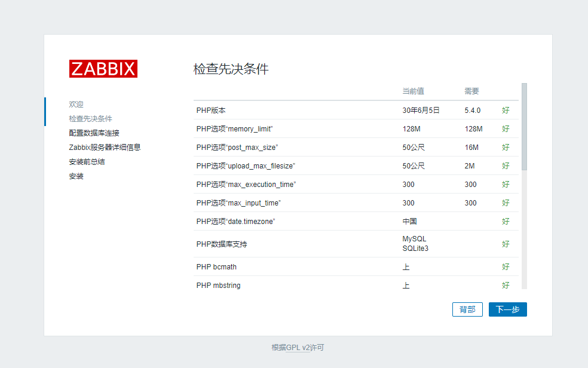Click 300 current value for max_input_time

pos(408,203)
